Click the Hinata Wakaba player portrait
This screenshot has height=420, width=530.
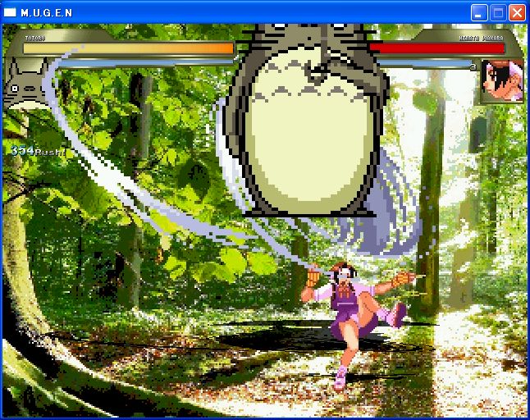[x=501, y=81]
